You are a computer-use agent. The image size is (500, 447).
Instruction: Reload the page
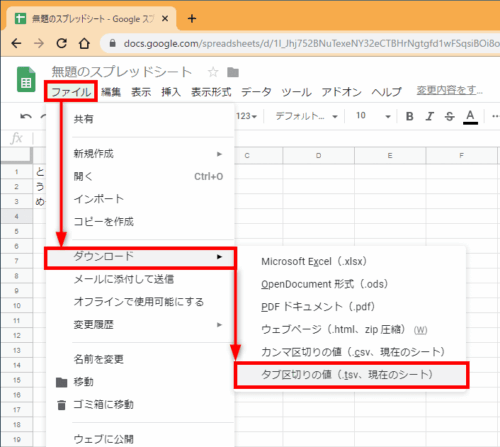[62, 43]
